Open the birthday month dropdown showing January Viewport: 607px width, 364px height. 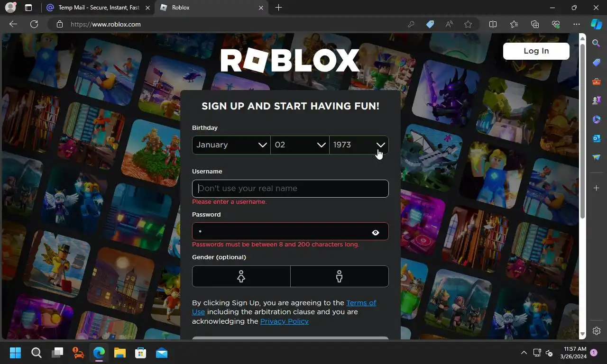tap(231, 145)
